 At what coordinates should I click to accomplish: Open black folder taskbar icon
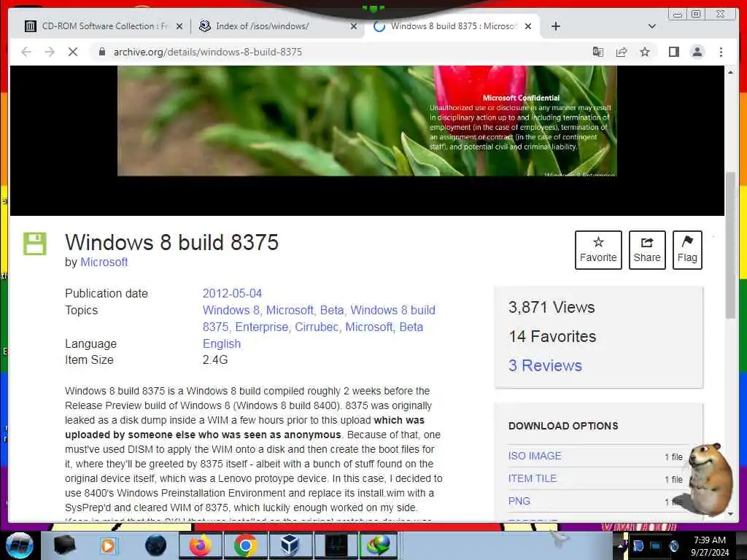(64, 545)
